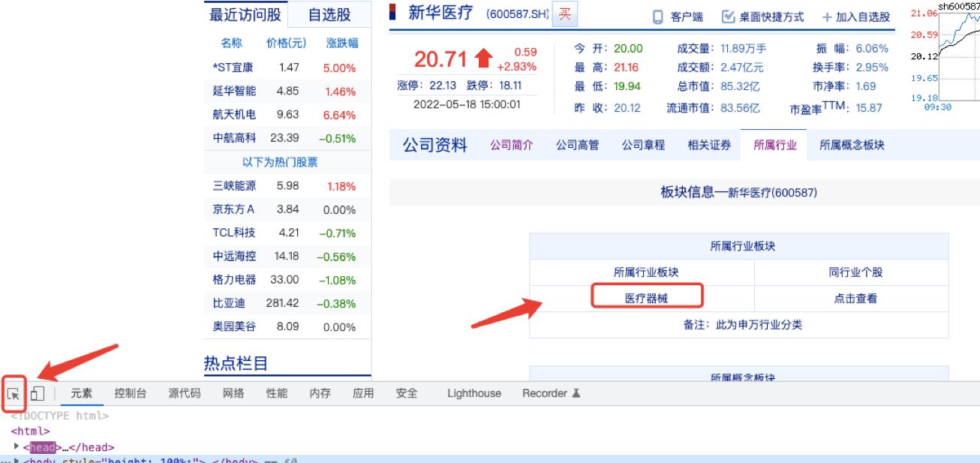The width and height of the screenshot is (980, 463).
Task: Switch to the 控制台 DevTools tab
Action: point(130,392)
